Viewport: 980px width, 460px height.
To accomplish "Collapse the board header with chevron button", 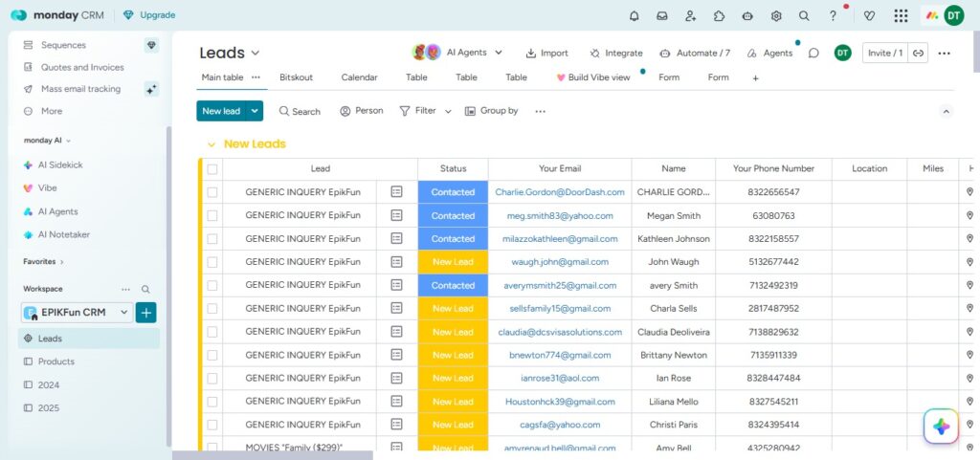I will pyautogui.click(x=947, y=112).
